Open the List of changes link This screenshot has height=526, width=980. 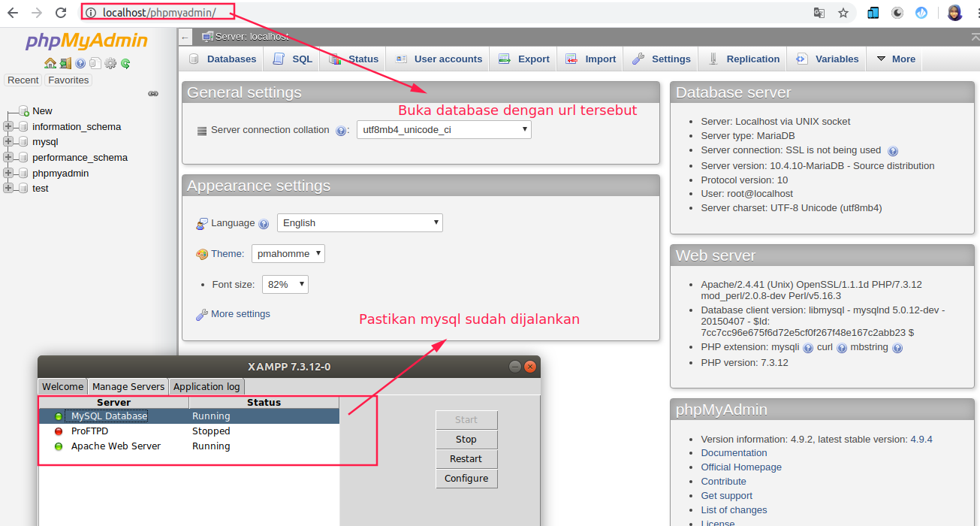coord(734,510)
